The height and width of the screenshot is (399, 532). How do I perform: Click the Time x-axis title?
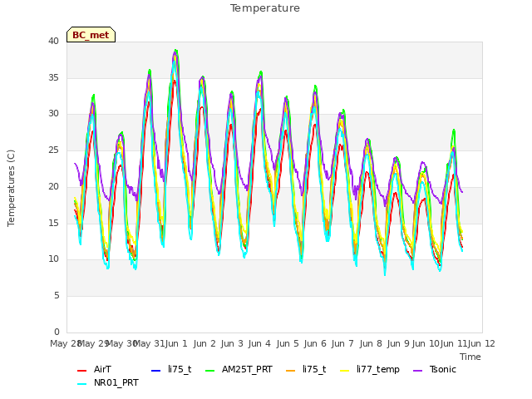point(470,357)
